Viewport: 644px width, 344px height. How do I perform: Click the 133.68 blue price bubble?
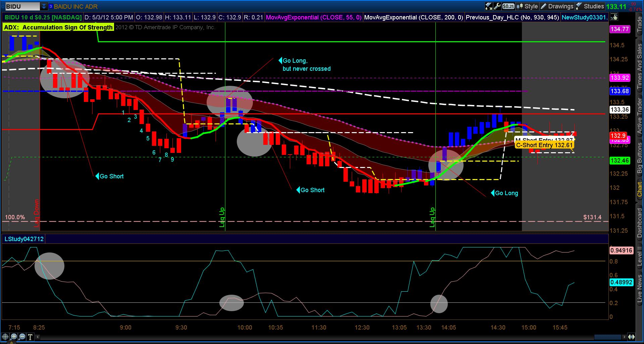tap(620, 91)
